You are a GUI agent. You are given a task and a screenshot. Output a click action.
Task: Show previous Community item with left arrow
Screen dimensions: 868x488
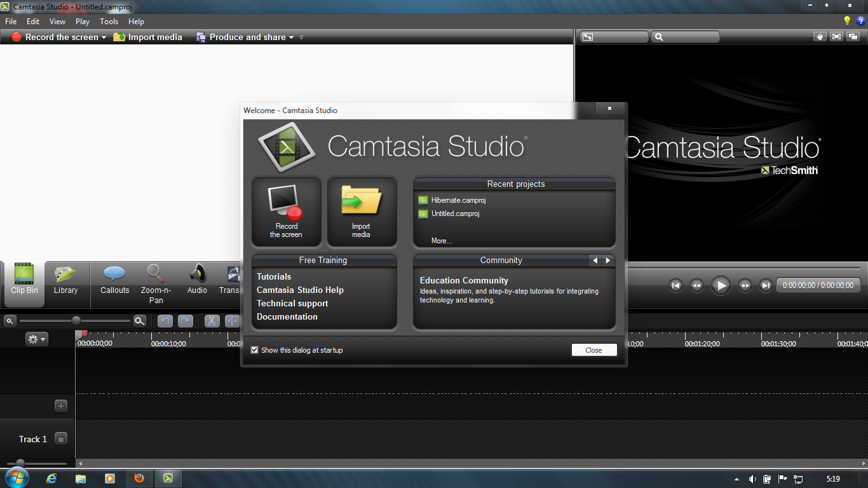[595, 261]
